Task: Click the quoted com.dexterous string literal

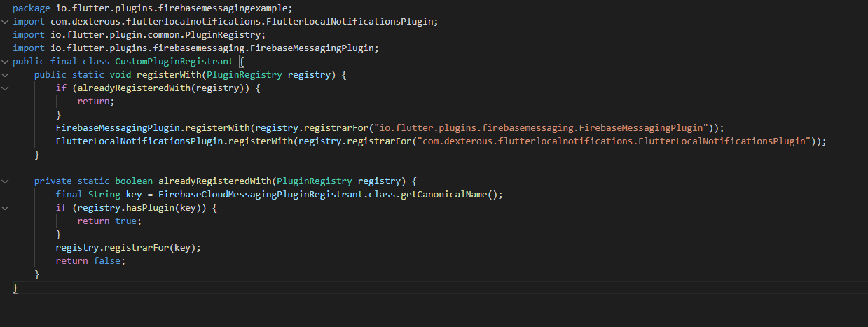Action: 614,141
